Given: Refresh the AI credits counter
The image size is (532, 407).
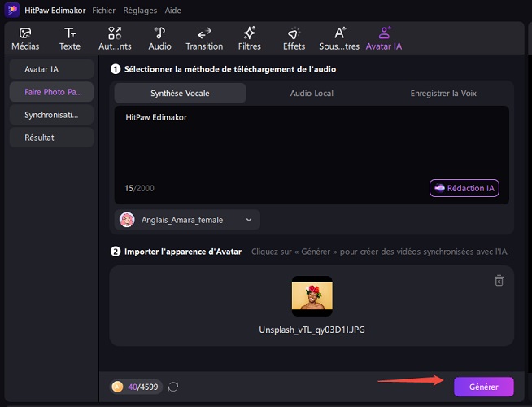Looking at the screenshot, I should [173, 387].
